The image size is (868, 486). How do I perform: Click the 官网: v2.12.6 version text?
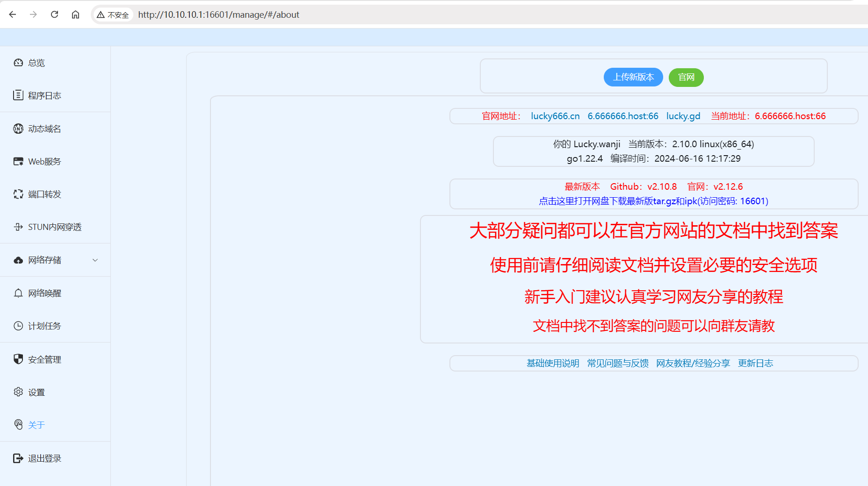pos(715,186)
